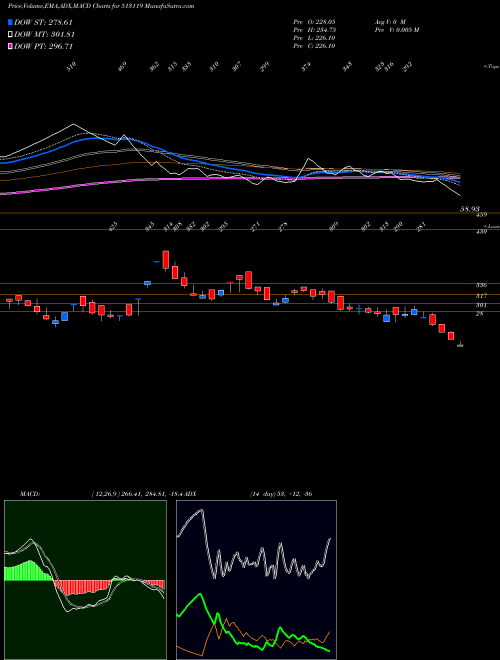Click the '317' price level label
This screenshot has width=500, height=660.
point(481,295)
